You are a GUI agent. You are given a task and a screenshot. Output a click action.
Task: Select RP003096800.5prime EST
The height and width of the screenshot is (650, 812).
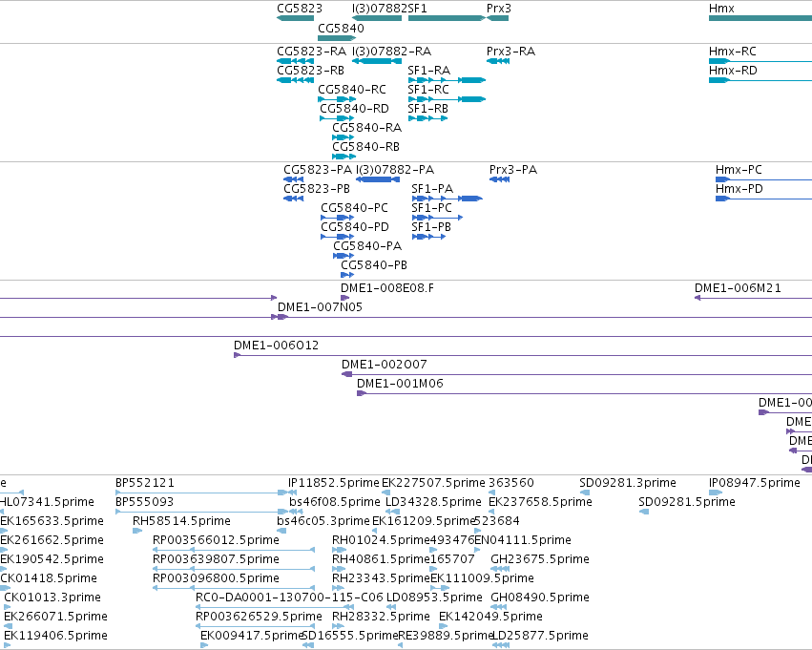tap(234, 588)
